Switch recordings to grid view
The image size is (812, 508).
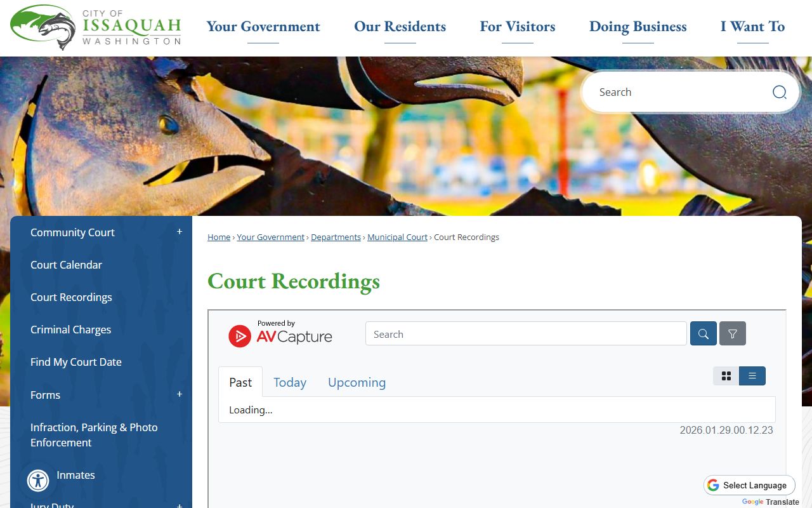[x=726, y=376]
